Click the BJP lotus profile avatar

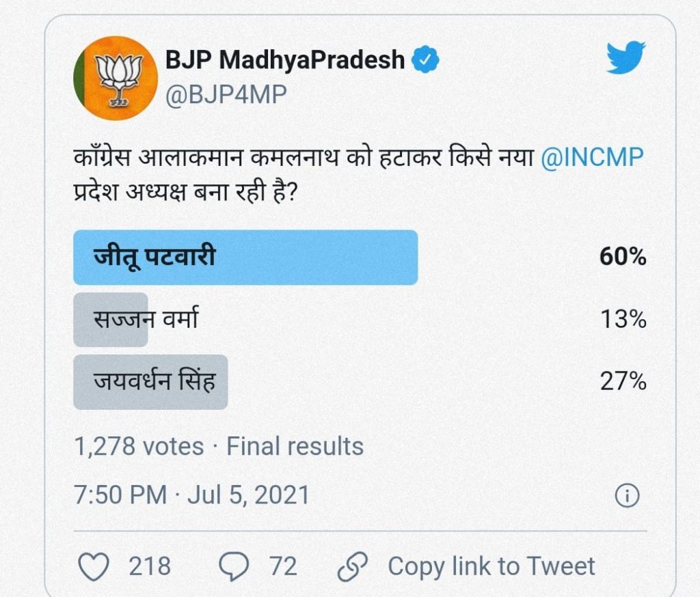pyautogui.click(x=116, y=79)
